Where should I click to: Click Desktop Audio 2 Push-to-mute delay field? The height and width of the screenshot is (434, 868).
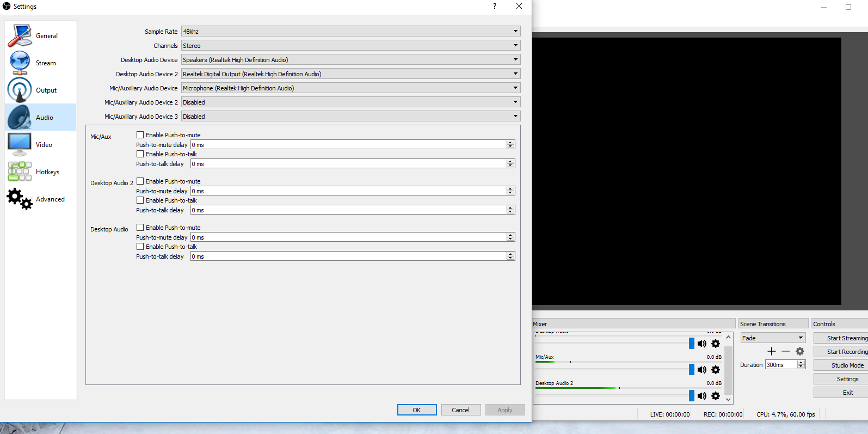tap(348, 191)
